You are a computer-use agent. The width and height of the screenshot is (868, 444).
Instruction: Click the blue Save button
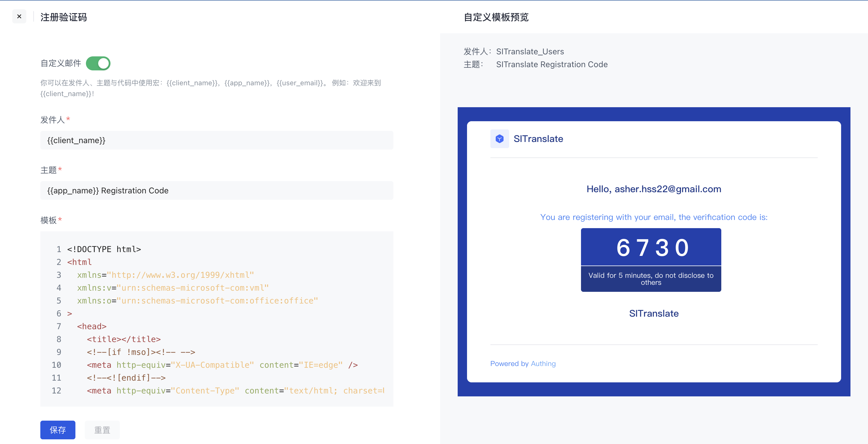[x=58, y=430]
